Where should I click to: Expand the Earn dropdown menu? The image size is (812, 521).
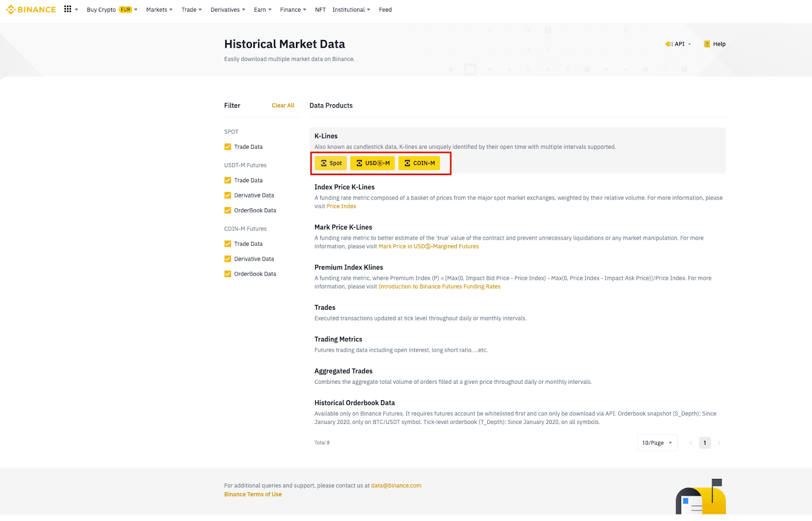263,10
